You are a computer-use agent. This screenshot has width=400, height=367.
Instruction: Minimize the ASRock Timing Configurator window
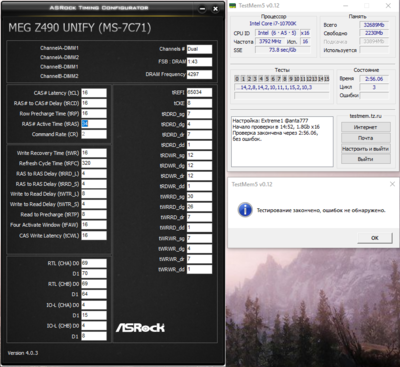coord(202,9)
